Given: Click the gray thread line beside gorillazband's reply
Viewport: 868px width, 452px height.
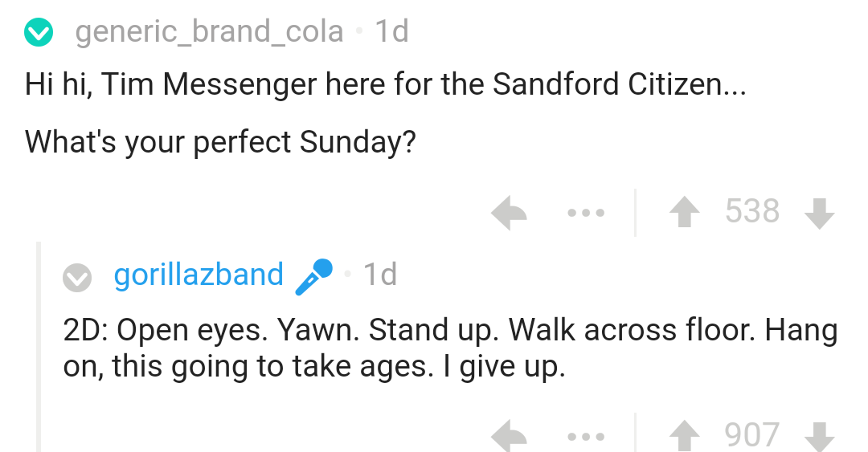Looking at the screenshot, I should pos(39,345).
